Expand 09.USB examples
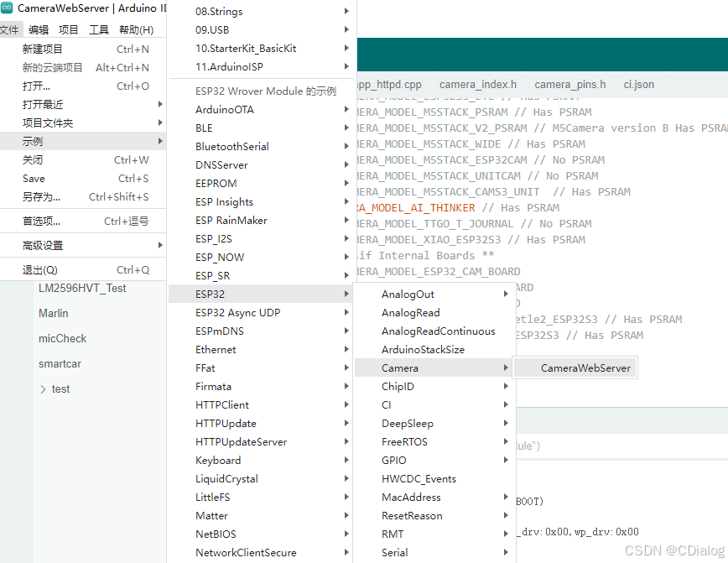Screen dimensions: 728x563 pos(263,29)
